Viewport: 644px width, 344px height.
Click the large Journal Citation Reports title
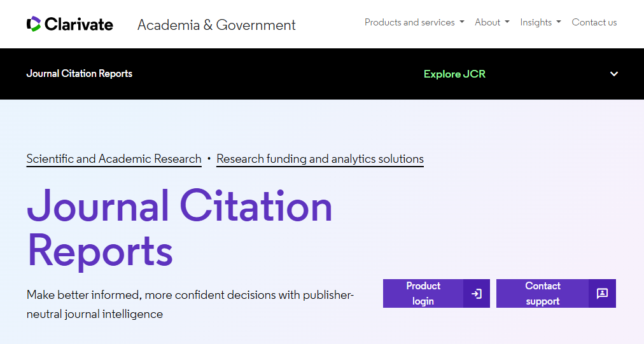coord(179,227)
